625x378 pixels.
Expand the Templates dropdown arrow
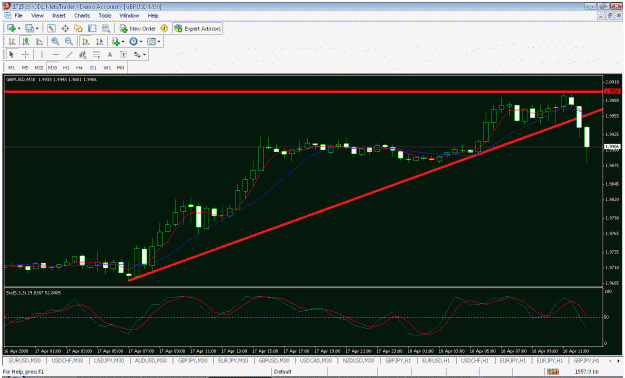pos(159,41)
